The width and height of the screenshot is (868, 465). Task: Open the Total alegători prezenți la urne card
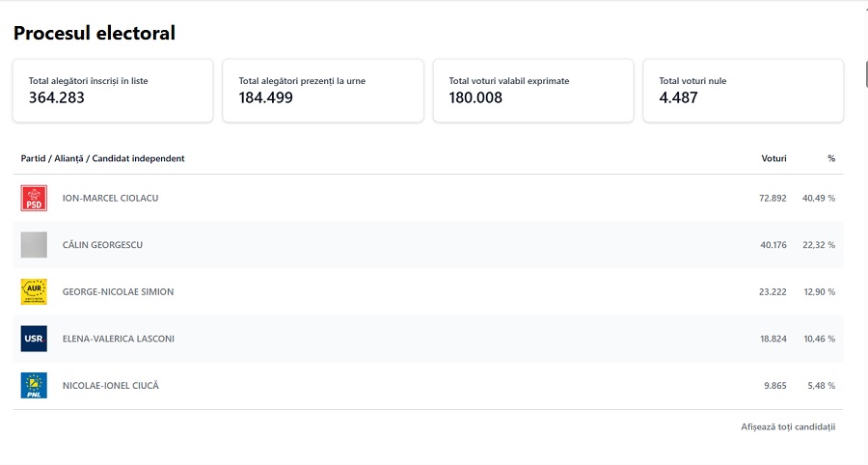click(x=322, y=91)
